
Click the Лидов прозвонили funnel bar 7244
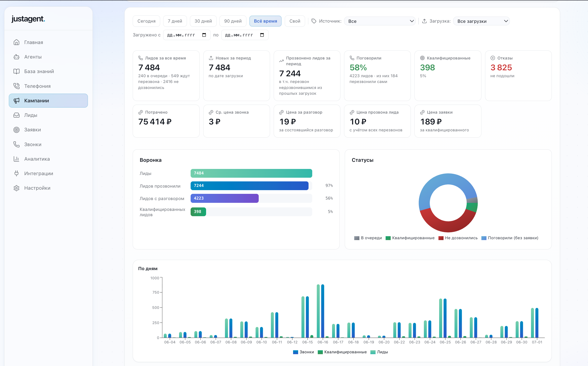(249, 186)
